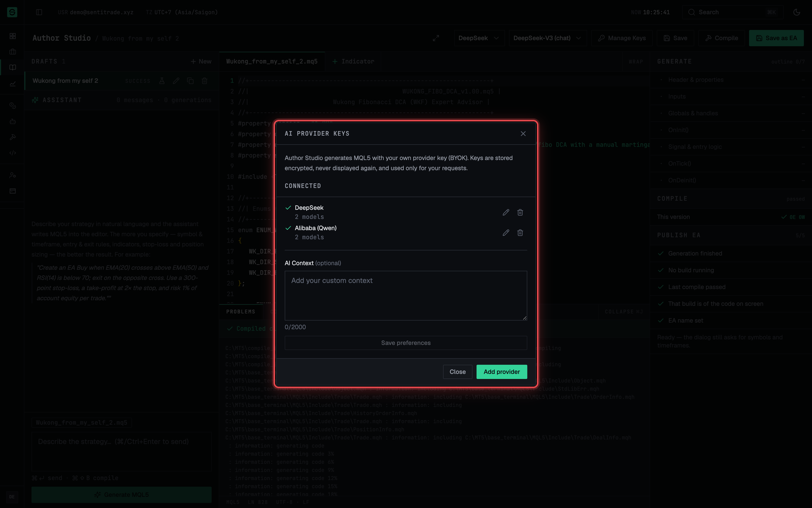This screenshot has height=508, width=812.
Task: Open the robot sidebar icon
Action: pyautogui.click(x=13, y=121)
